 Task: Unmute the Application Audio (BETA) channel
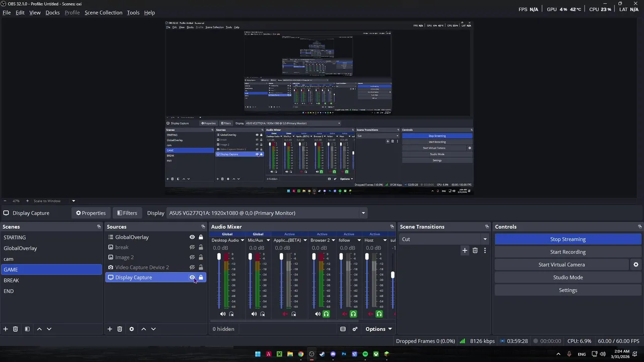pyautogui.click(x=285, y=314)
